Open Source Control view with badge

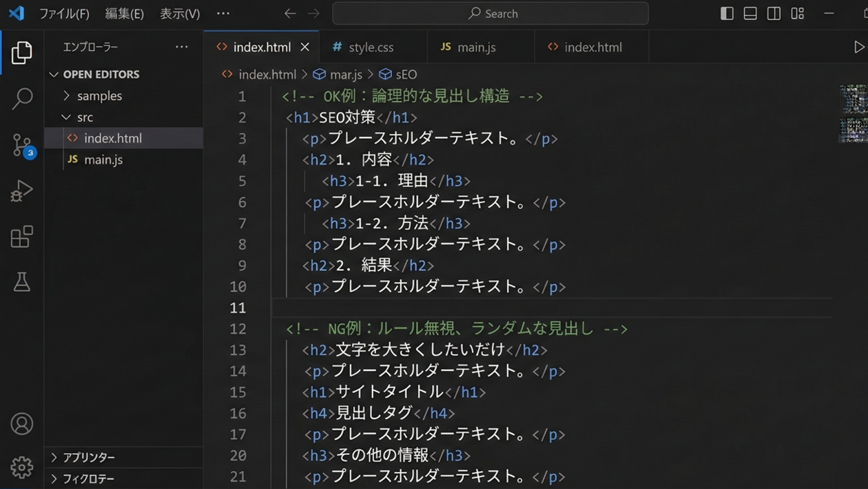(22, 145)
